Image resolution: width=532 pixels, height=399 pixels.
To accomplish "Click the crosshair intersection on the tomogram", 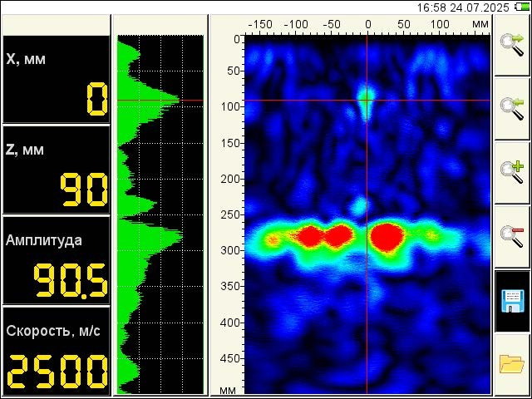I will (x=367, y=101).
